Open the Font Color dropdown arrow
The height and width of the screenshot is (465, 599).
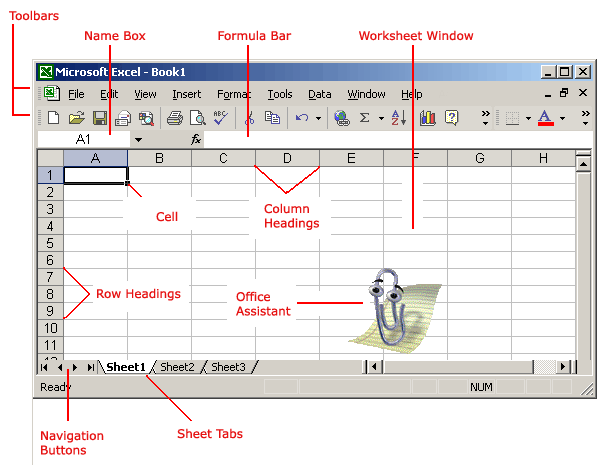coord(562,118)
